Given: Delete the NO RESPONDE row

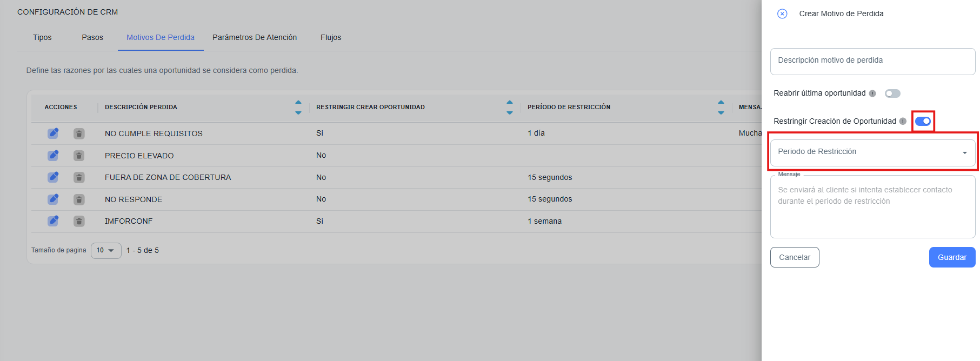Looking at the screenshot, I should (x=79, y=199).
